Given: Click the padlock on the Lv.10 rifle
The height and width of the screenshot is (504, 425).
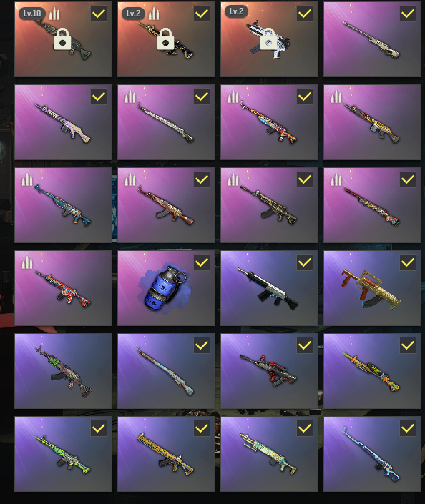Looking at the screenshot, I should pyautogui.click(x=62, y=39).
